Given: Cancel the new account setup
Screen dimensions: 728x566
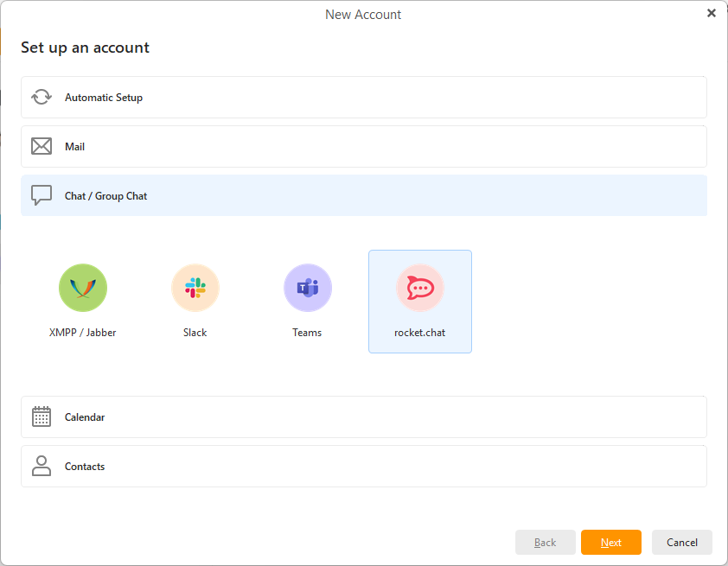Looking at the screenshot, I should (x=681, y=543).
